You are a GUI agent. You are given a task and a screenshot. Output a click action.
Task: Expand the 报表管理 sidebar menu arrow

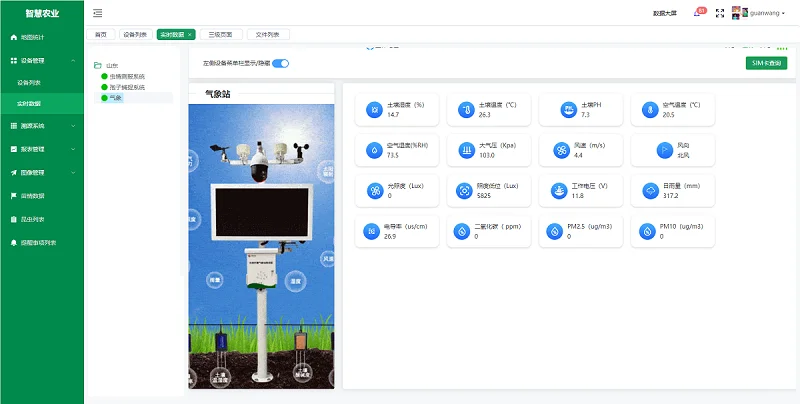pyautogui.click(x=73, y=149)
